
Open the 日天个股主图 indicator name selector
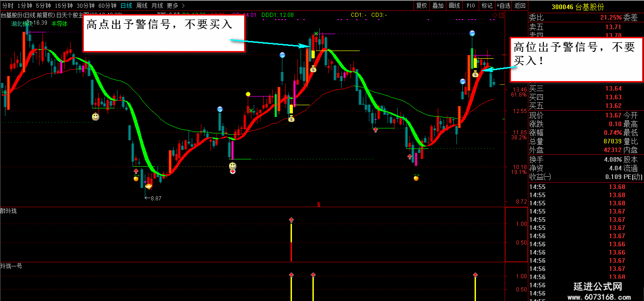(73, 15)
